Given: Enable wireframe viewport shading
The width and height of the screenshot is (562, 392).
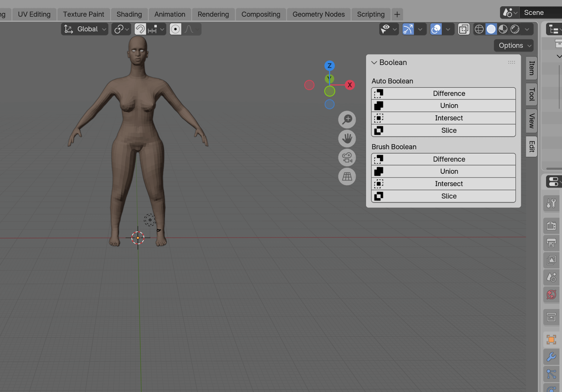Looking at the screenshot, I should (x=479, y=29).
